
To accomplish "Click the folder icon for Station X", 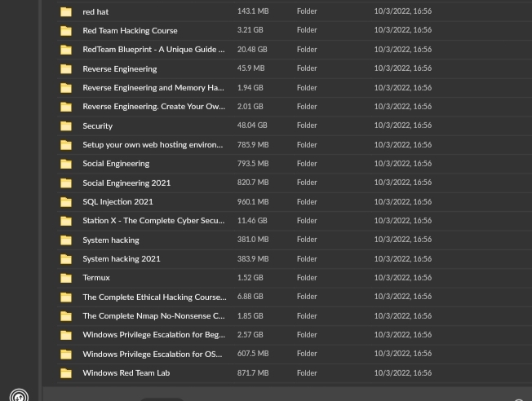I will (x=66, y=221).
